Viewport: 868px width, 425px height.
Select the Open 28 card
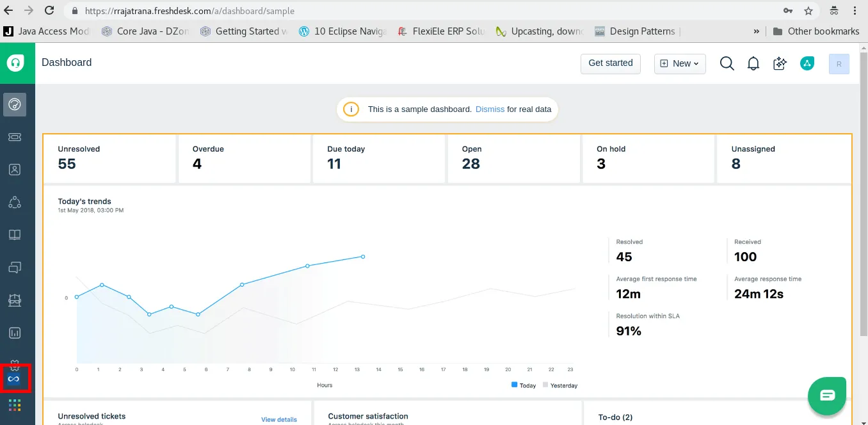click(514, 159)
